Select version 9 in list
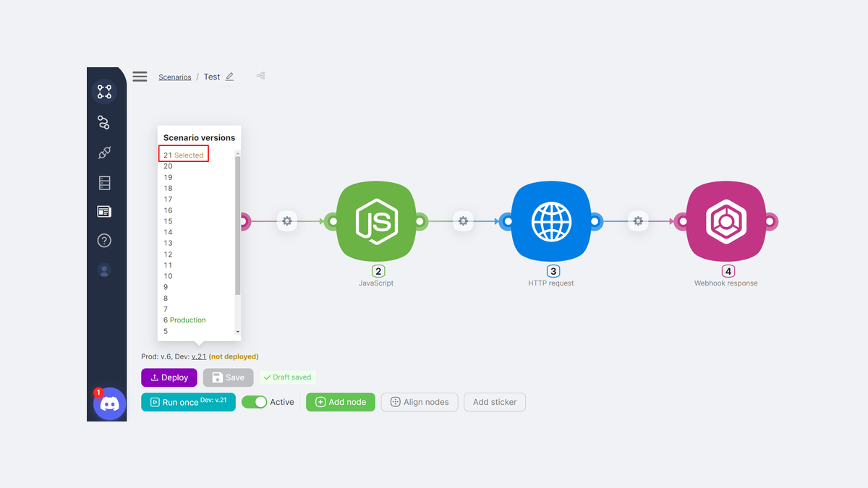 point(166,287)
